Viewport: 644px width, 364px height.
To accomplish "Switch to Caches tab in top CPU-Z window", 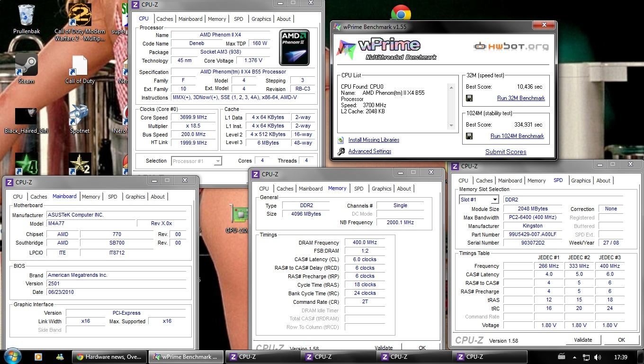I will point(164,19).
